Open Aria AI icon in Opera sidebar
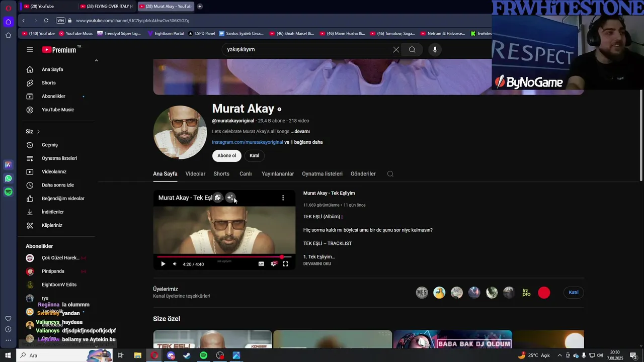The height and width of the screenshot is (362, 644). [8, 164]
